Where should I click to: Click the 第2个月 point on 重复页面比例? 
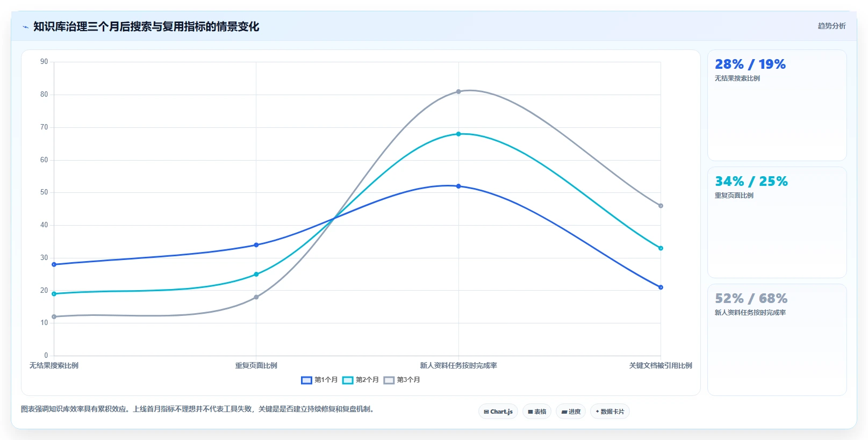[256, 275]
